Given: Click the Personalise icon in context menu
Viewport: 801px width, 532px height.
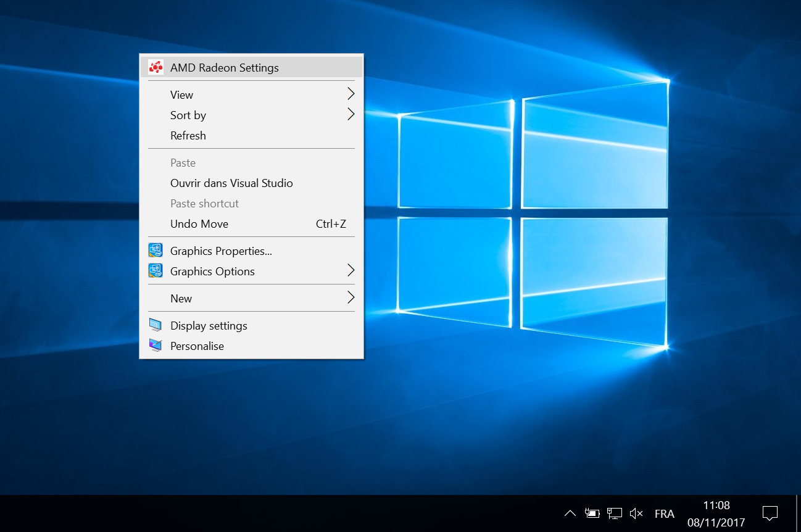Looking at the screenshot, I should pyautogui.click(x=156, y=346).
